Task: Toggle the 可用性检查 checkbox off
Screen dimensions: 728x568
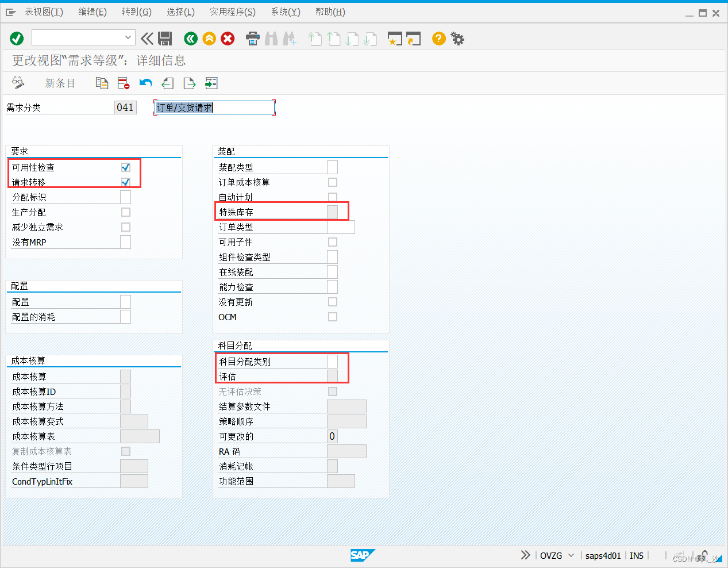Action: 125,167
